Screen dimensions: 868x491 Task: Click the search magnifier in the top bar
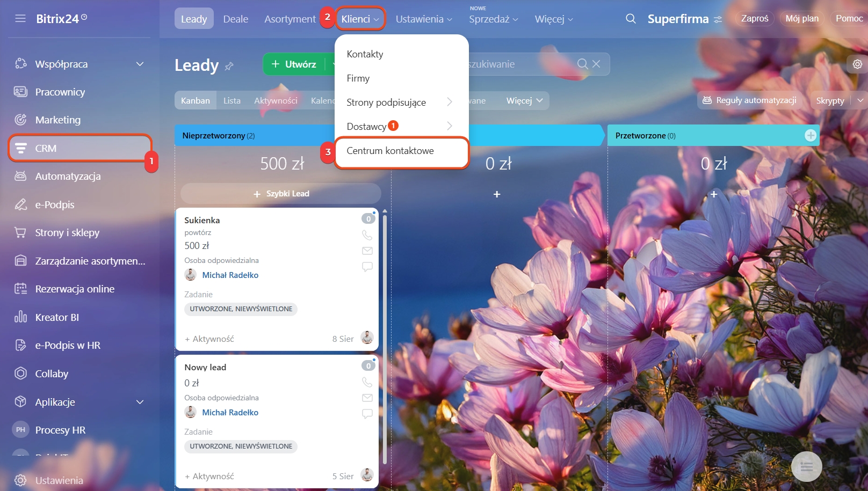coord(631,19)
